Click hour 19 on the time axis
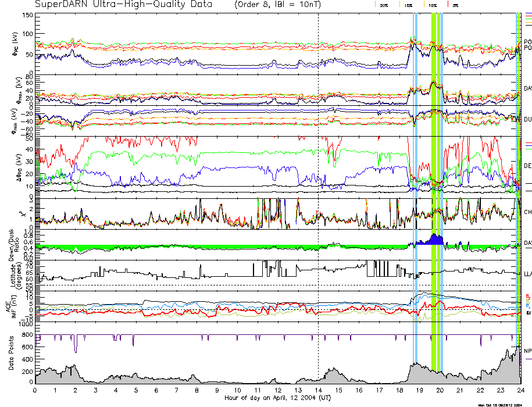The width and height of the screenshot is (532, 407). [419, 390]
